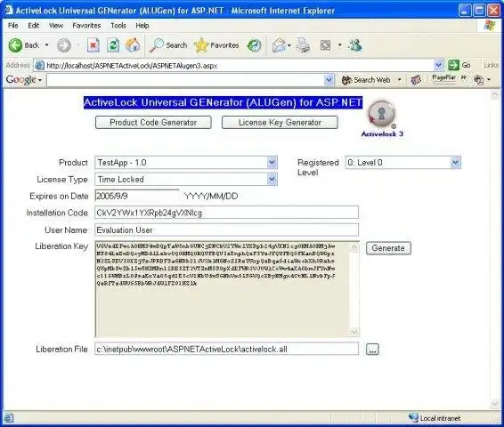The image size is (504, 427).
Task: Open the Media/History toolbar icon
Action: (254, 45)
